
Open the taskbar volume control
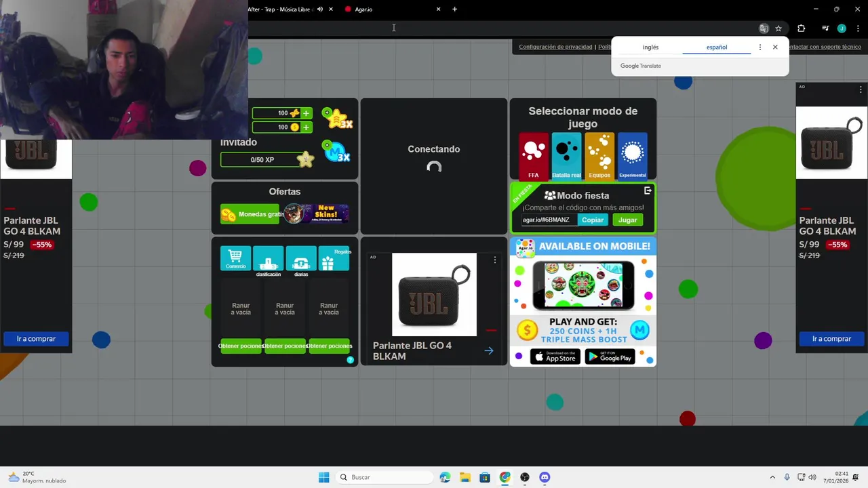812,477
